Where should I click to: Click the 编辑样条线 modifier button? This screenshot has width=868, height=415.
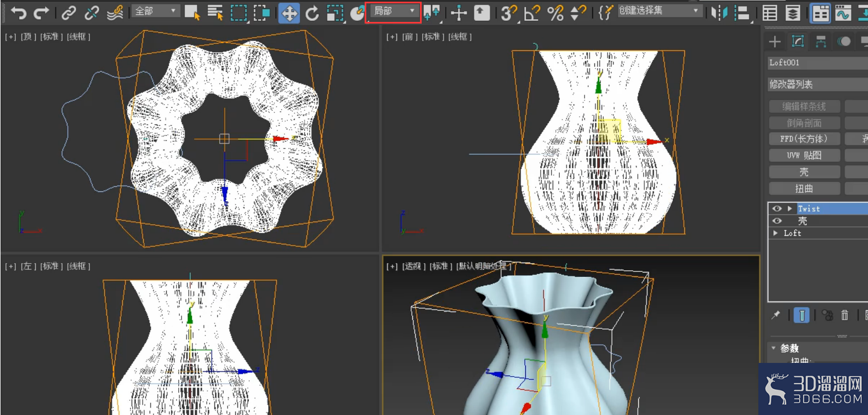(x=804, y=106)
